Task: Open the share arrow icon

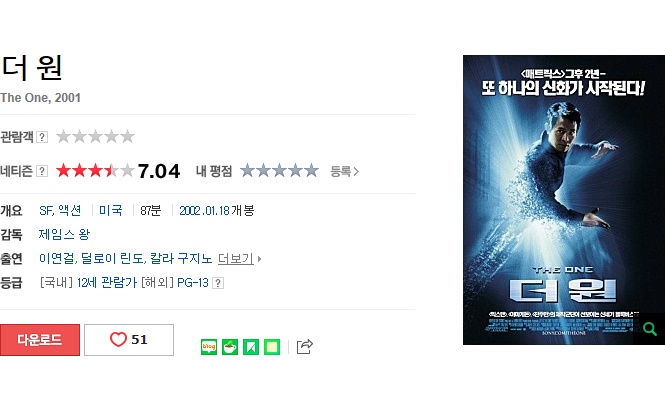Action: (305, 346)
